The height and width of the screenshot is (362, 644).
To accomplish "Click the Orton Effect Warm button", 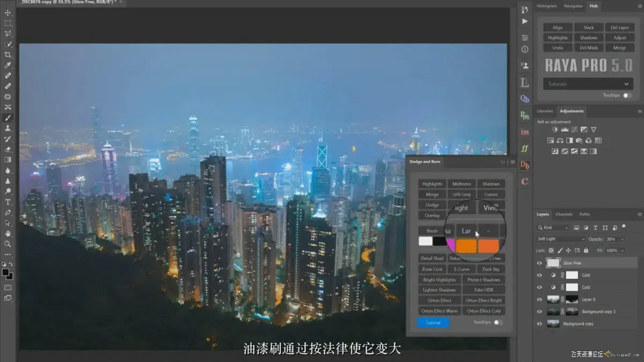I will 440,311.
